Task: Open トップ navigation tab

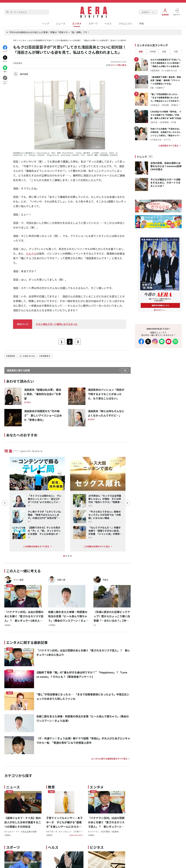Action: click(46, 24)
